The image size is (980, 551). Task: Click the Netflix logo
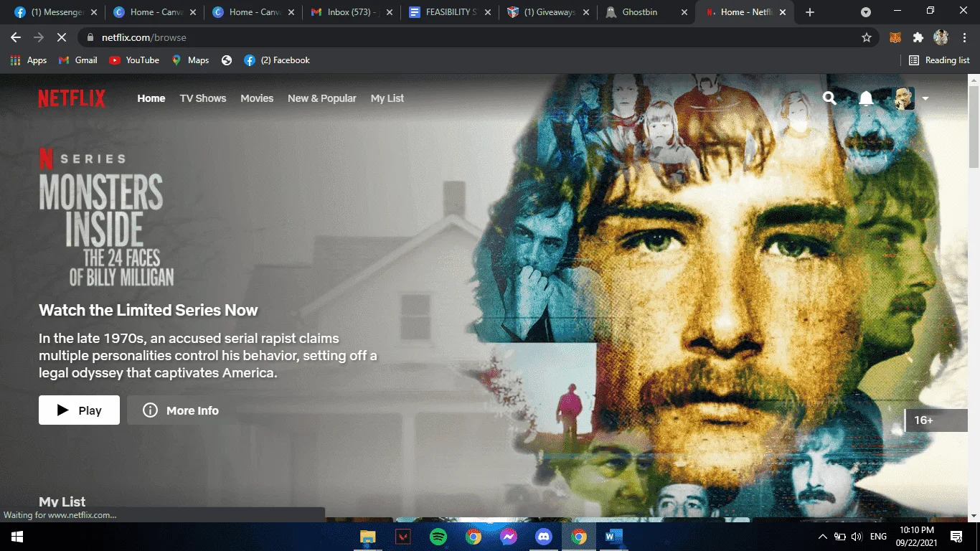[x=72, y=98]
